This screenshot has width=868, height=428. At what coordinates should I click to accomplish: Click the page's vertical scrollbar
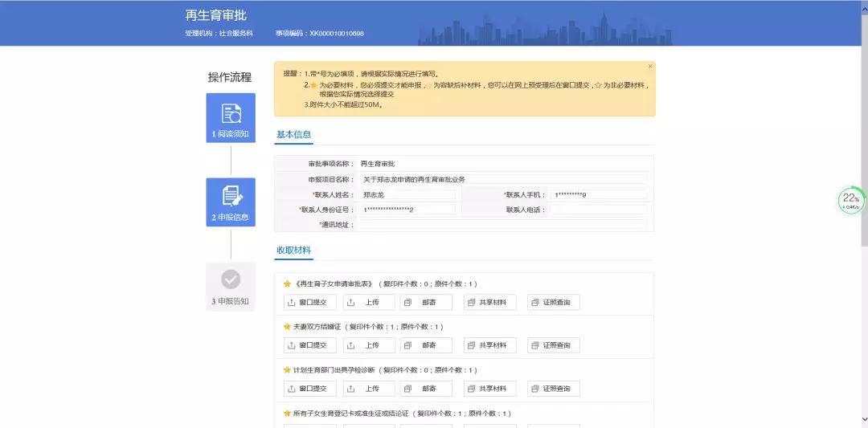pos(864,161)
